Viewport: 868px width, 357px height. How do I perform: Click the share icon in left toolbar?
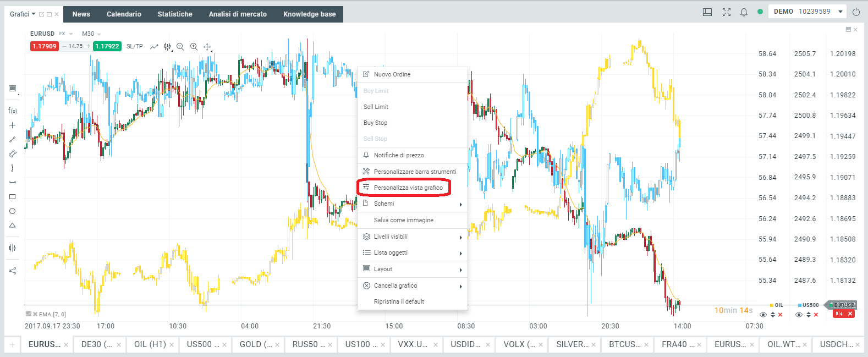12,271
